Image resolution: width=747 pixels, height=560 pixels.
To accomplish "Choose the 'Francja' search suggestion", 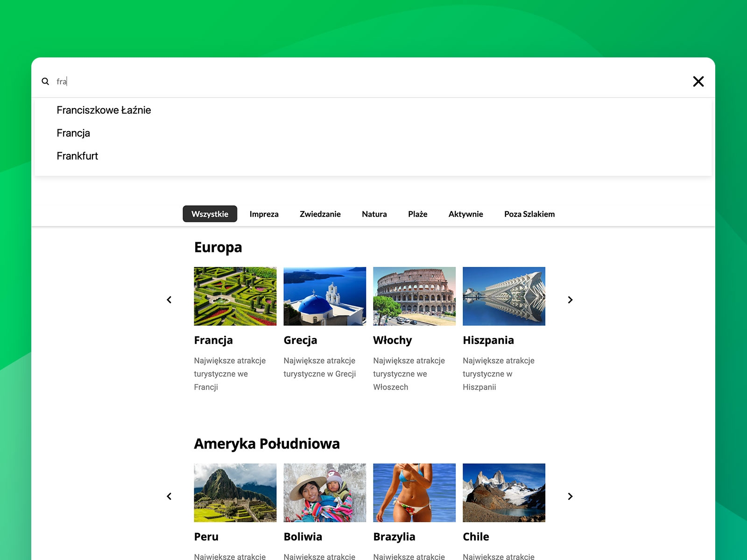I will tap(73, 133).
